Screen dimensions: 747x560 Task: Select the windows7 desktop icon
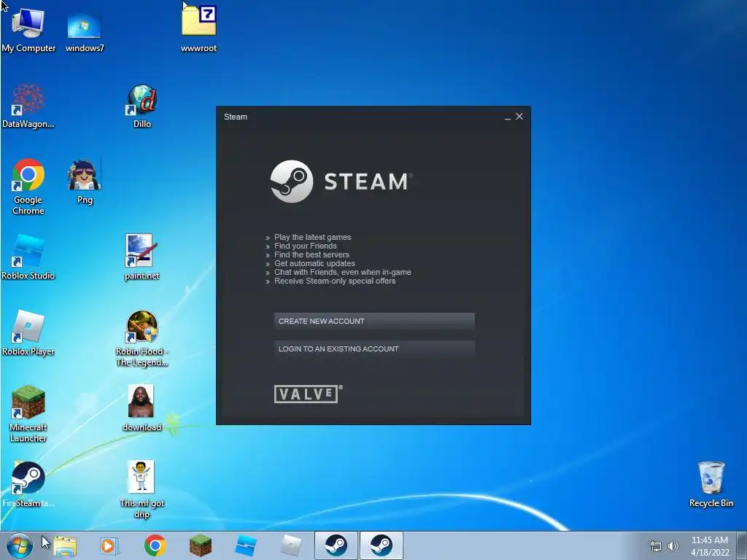[85, 31]
